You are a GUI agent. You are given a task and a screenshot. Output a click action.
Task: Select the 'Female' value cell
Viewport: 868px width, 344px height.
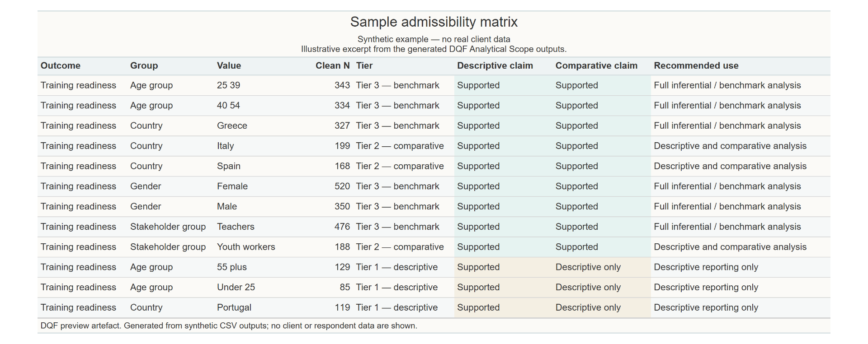coord(232,186)
